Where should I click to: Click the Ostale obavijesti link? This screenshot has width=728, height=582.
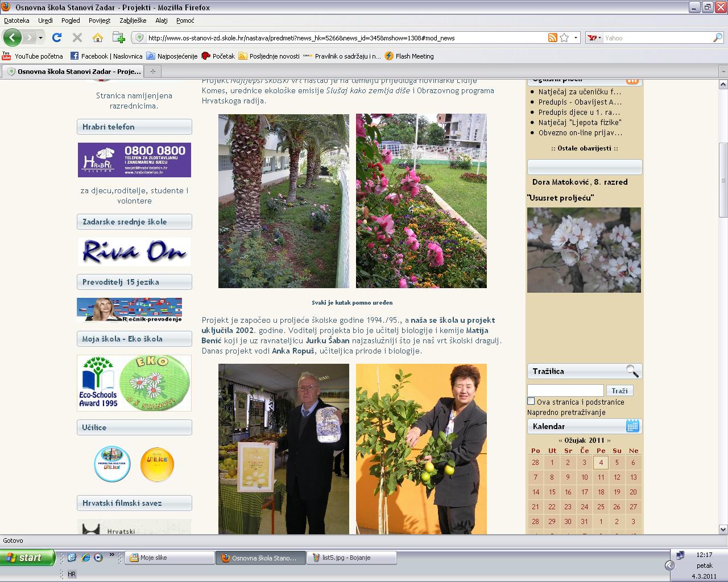584,148
